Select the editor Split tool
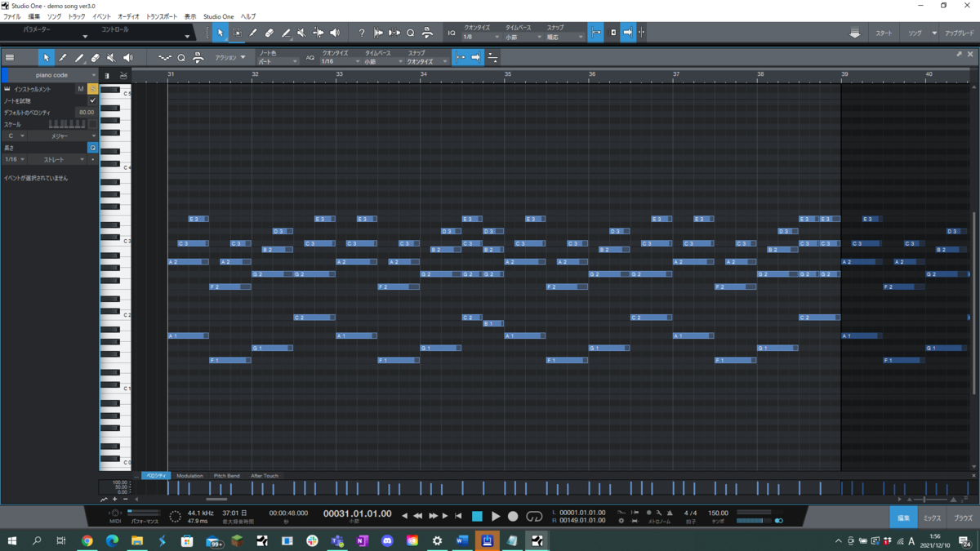 point(63,58)
